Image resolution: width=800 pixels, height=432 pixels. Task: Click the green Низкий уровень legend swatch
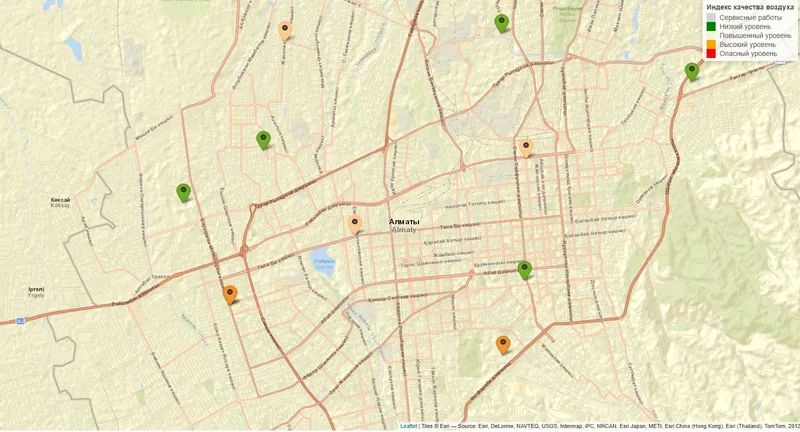(x=711, y=27)
